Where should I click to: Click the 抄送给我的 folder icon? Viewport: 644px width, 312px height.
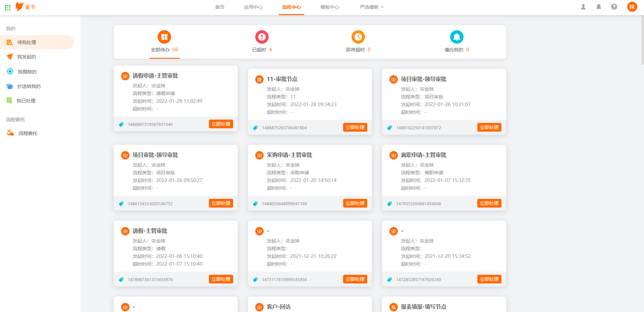10,86
